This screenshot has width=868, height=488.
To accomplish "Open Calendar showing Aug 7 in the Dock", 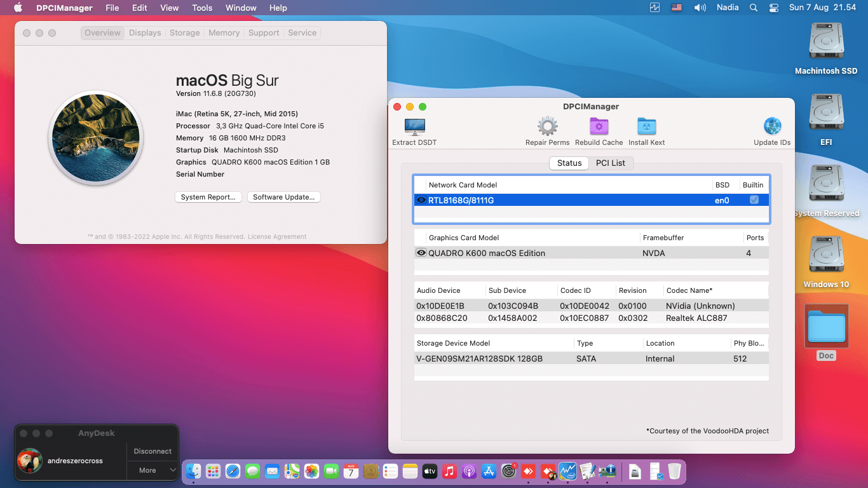I will [351, 471].
